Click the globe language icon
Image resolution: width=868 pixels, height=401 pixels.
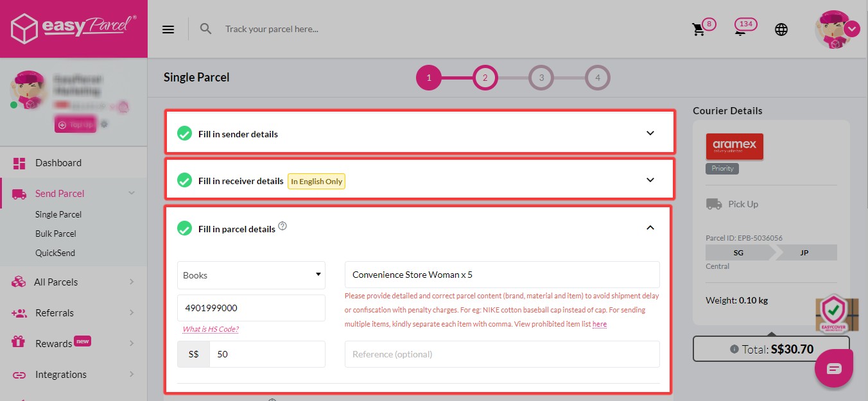pos(781,30)
